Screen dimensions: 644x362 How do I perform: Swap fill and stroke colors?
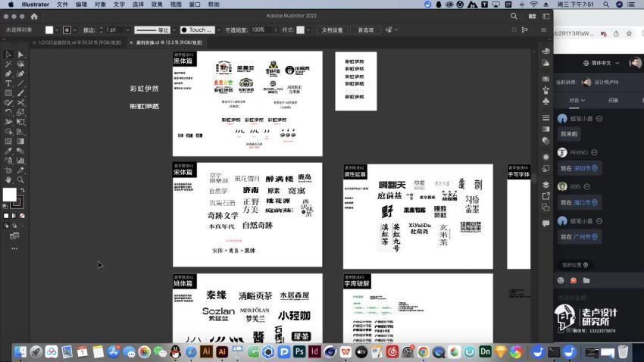pos(22,190)
